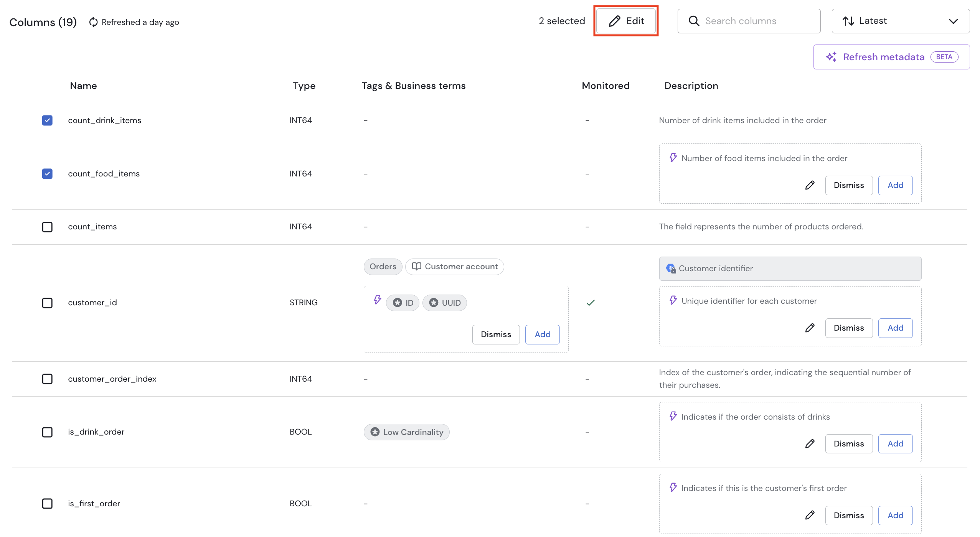Dismiss the Unique identifier description suggestion
Viewport: 980px width, 537px height.
pos(849,328)
